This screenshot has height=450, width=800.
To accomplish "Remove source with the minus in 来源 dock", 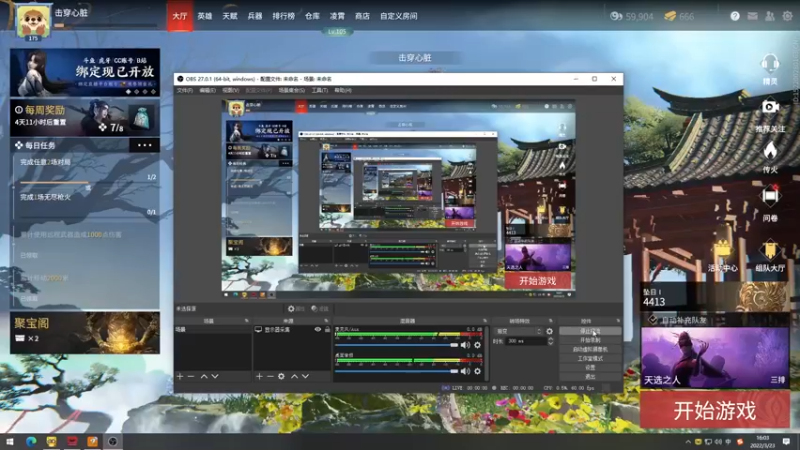I will (270, 377).
